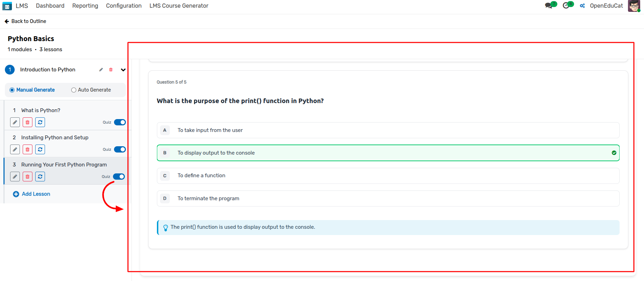Screen dimensions: 644x281
Task: Open the LMS Course Generator menu
Action: point(179,6)
